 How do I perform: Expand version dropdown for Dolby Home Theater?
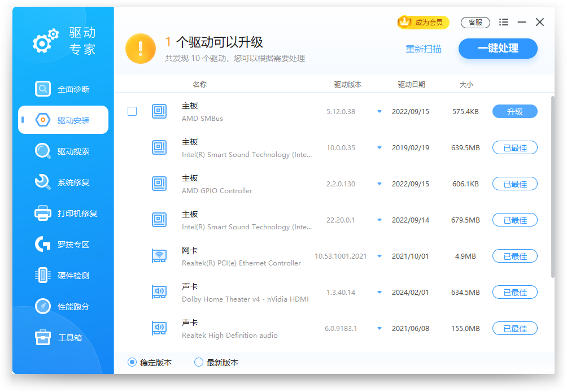click(380, 293)
